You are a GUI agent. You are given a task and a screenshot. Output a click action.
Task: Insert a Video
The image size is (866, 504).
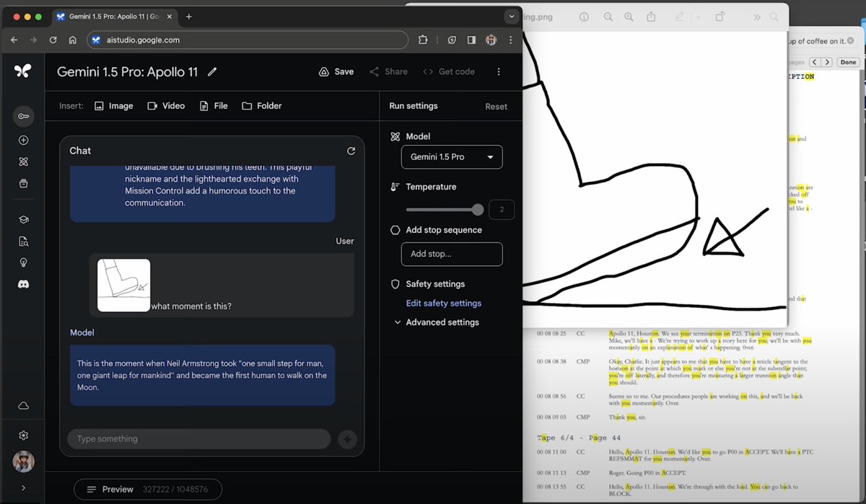tap(166, 106)
